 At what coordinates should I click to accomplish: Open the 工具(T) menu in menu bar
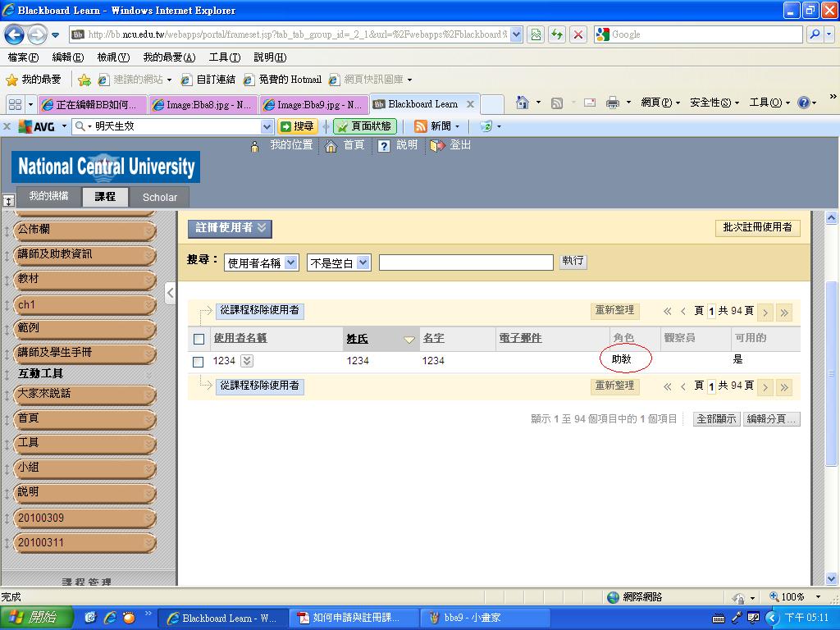point(223,57)
